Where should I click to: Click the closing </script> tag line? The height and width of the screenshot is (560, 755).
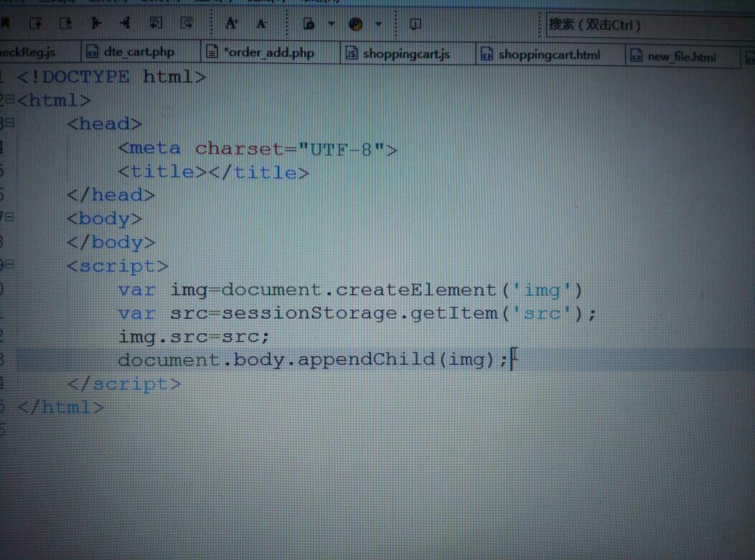coord(124,384)
